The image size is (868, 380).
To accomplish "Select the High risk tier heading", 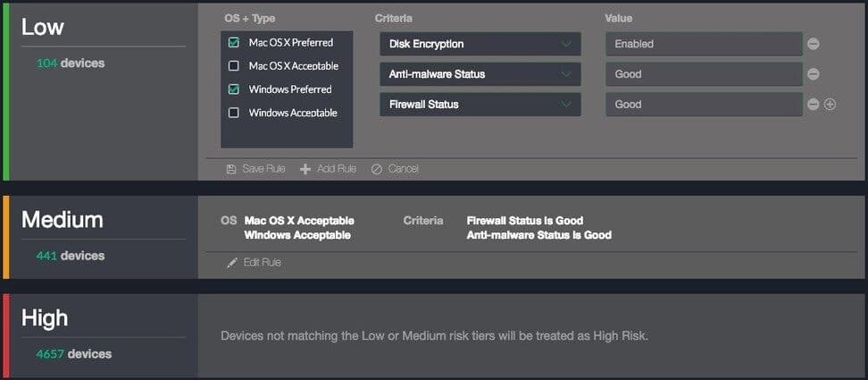I will (45, 318).
